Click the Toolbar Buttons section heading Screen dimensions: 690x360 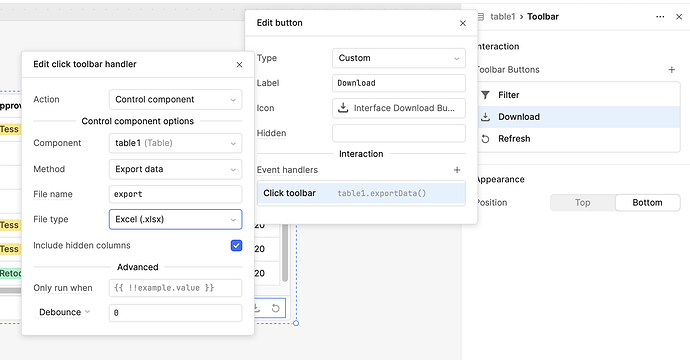pyautogui.click(x=508, y=70)
